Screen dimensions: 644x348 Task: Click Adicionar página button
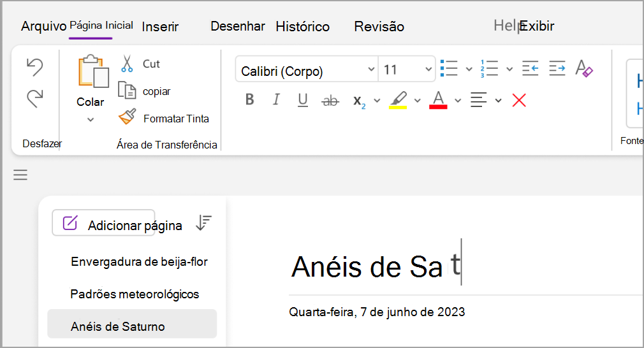103,223
